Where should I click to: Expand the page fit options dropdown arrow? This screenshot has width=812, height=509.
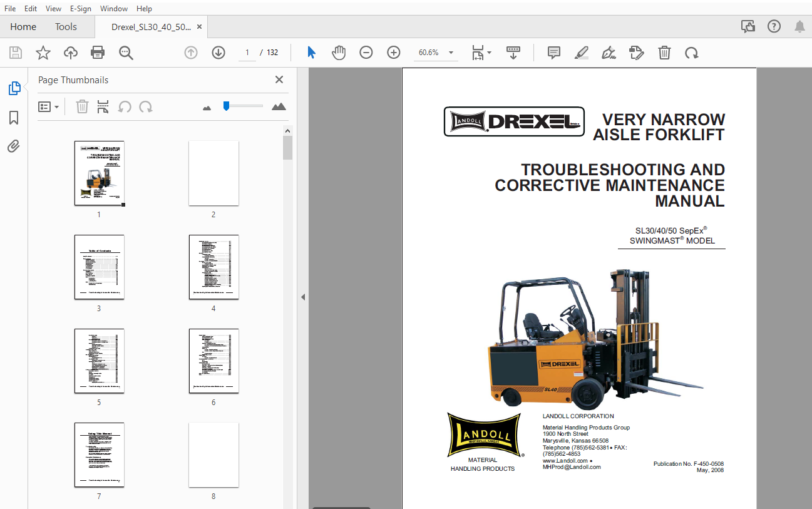click(x=490, y=53)
